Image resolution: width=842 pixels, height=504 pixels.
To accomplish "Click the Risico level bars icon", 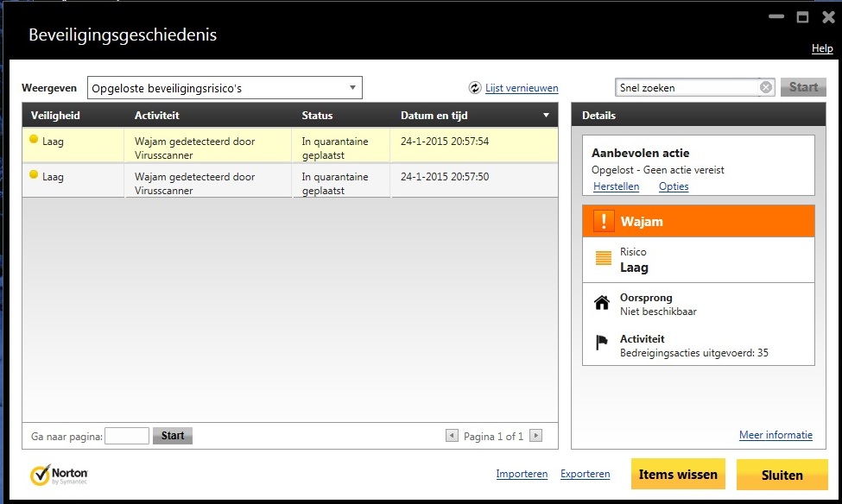I will point(603,258).
